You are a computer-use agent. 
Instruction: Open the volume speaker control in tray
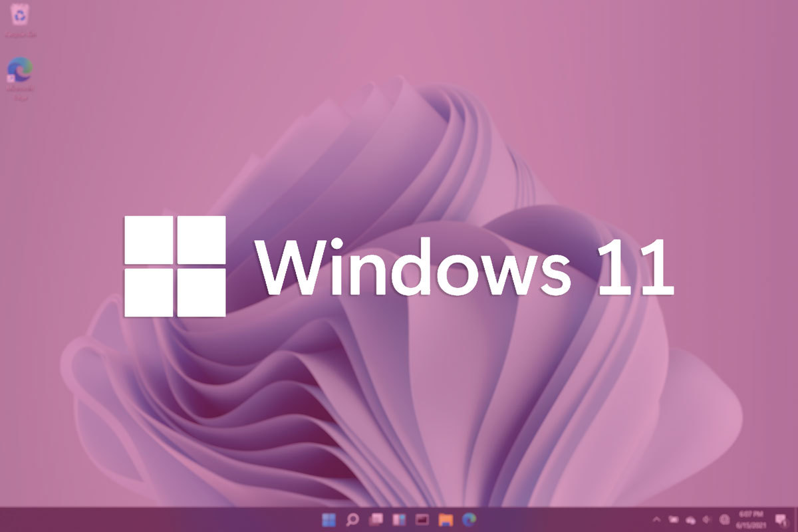[707, 519]
